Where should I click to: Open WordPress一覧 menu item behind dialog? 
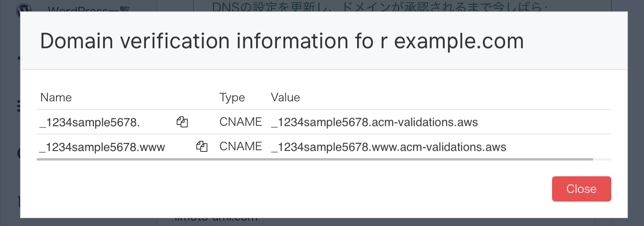[x=89, y=9]
